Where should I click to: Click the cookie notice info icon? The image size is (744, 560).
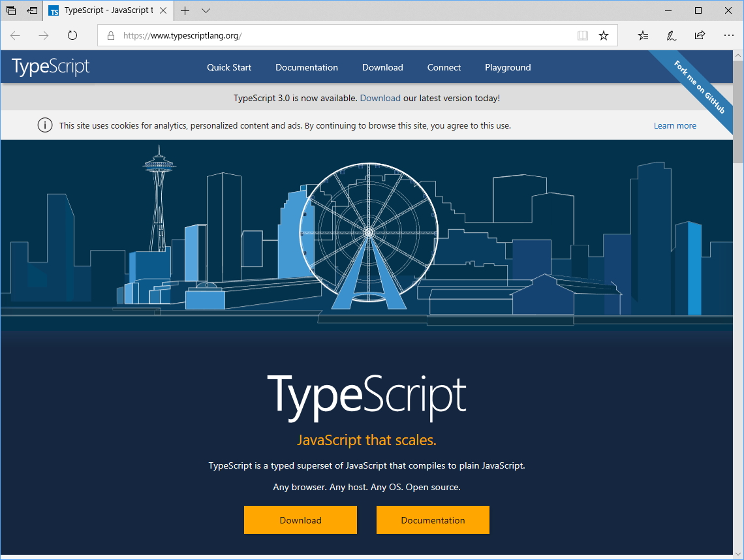[x=45, y=125]
